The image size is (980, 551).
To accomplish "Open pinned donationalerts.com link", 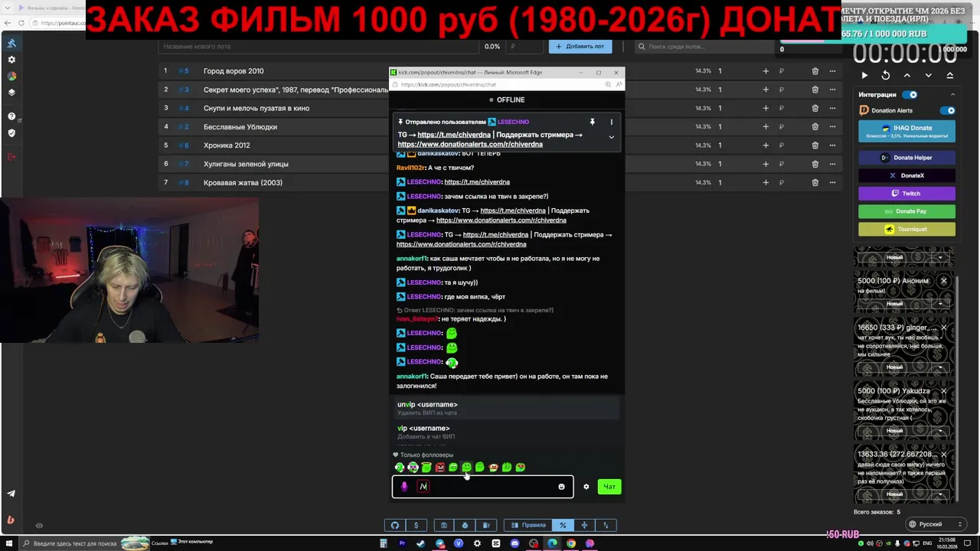I will pyautogui.click(x=470, y=144).
